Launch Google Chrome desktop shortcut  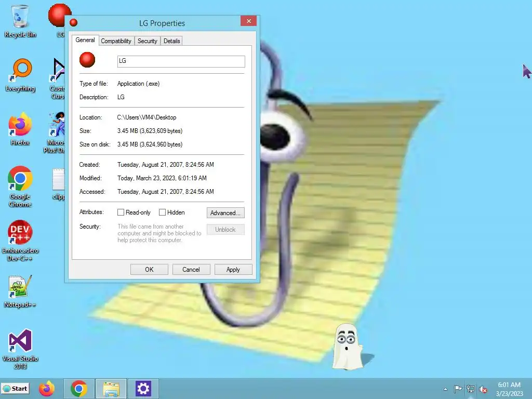click(20, 187)
